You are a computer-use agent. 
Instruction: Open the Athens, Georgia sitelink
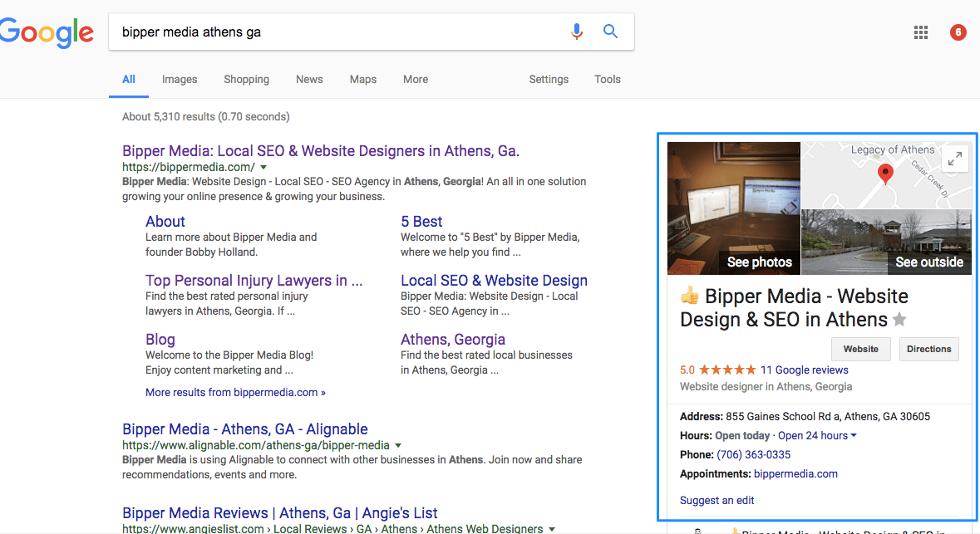coord(452,340)
